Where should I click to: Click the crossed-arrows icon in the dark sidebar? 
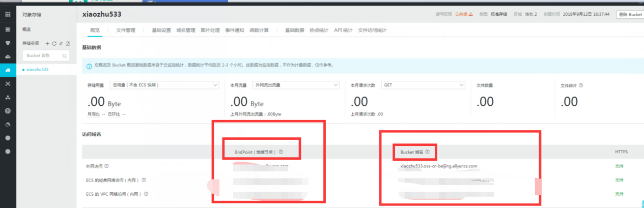8,83
